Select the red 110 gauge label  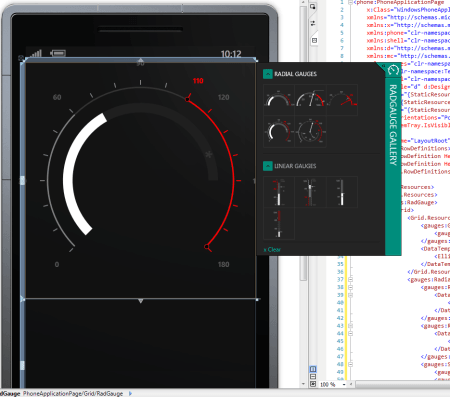pos(198,81)
